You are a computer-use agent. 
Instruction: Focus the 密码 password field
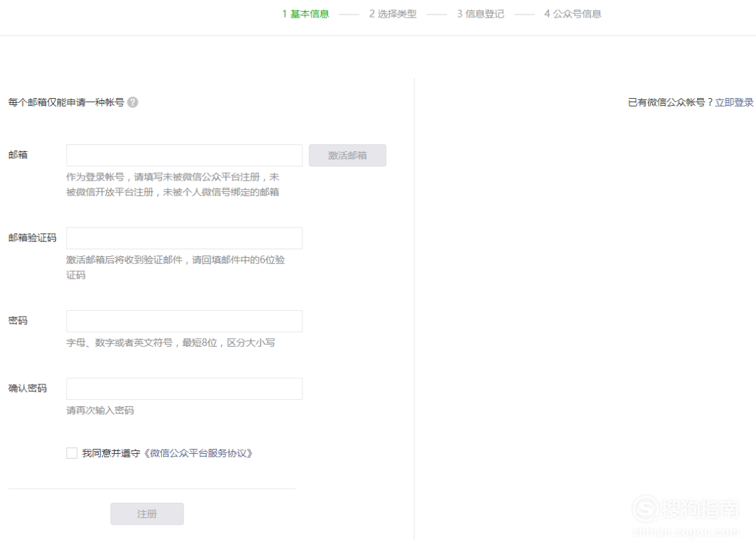(184, 321)
